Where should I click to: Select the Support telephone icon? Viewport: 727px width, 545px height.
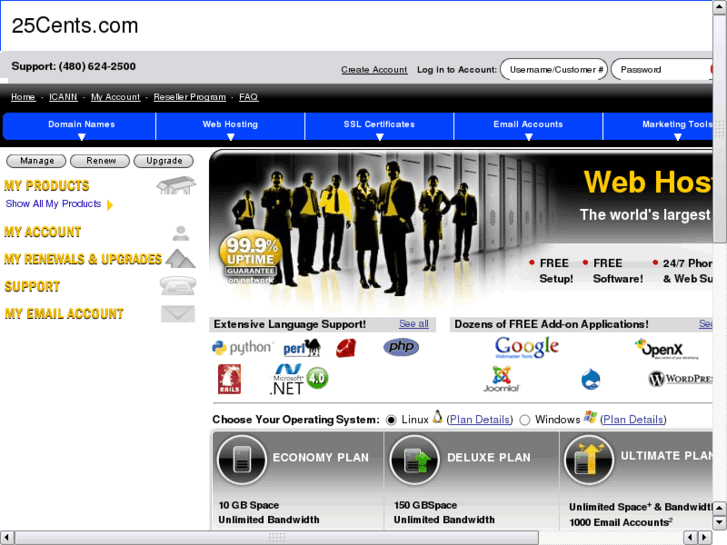tap(178, 285)
